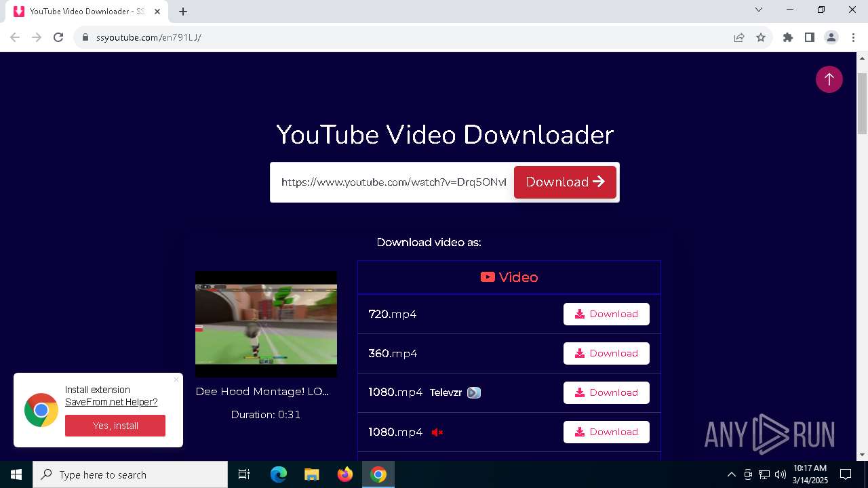Click the scroll-to-top arrow button
Screen dimensions: 868x488
pos(829,79)
